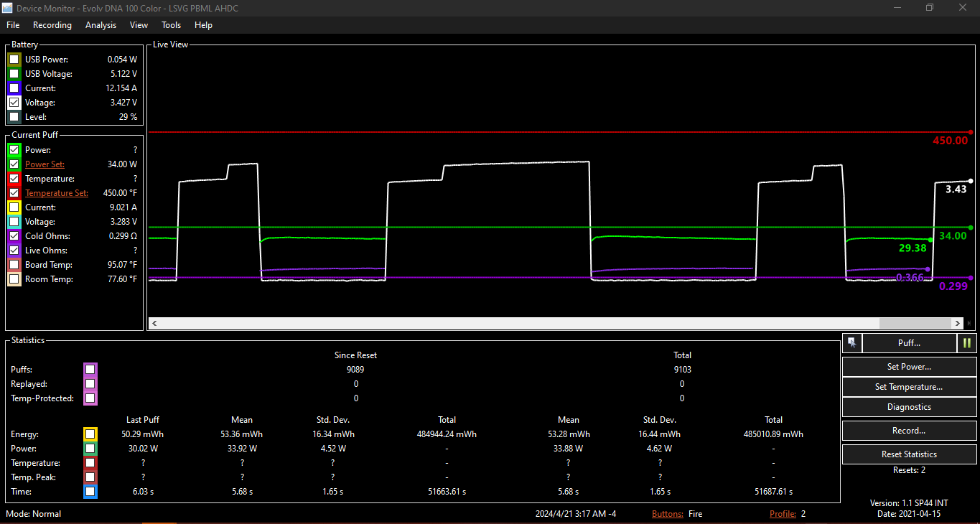The height and width of the screenshot is (524, 980).
Task: Enable Board Temp trace checkbox
Action: [14, 265]
